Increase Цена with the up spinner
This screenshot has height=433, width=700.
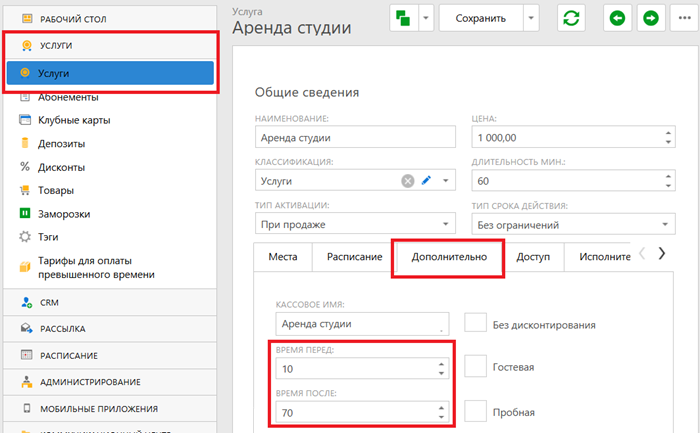[x=668, y=133]
